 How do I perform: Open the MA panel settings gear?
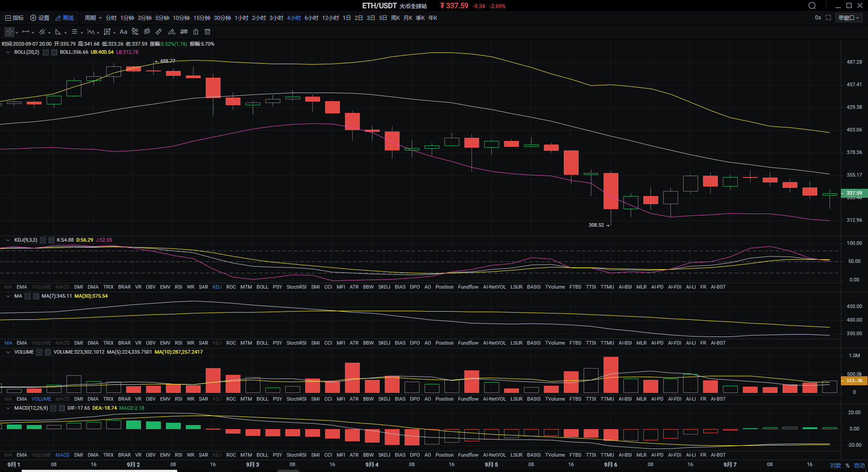click(28, 296)
